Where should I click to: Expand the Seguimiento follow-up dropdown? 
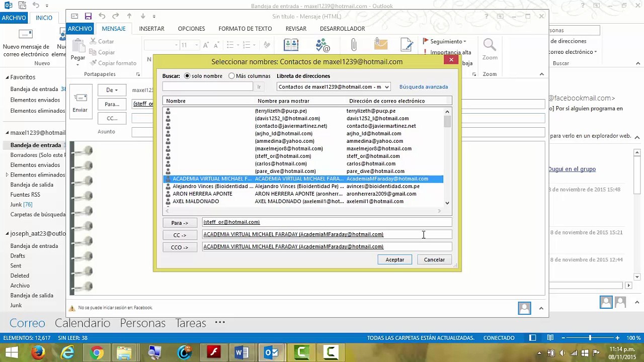(445, 41)
